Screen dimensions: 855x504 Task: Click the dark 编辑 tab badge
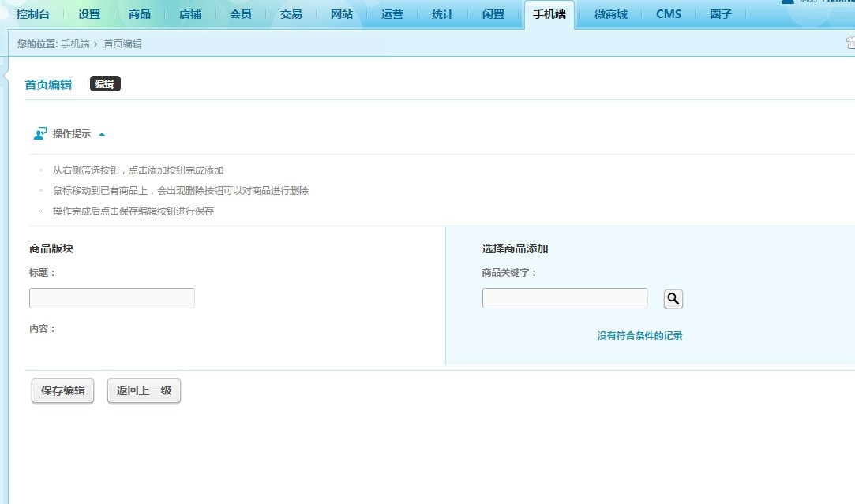click(105, 84)
